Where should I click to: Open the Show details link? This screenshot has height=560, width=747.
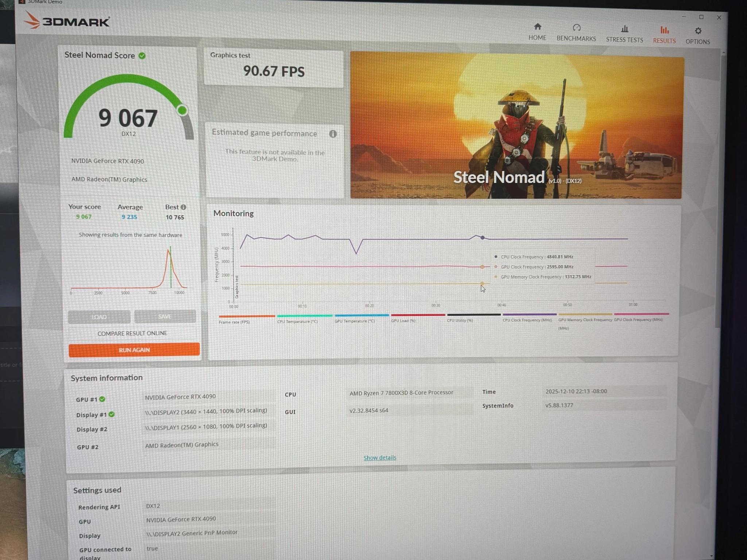point(380,458)
